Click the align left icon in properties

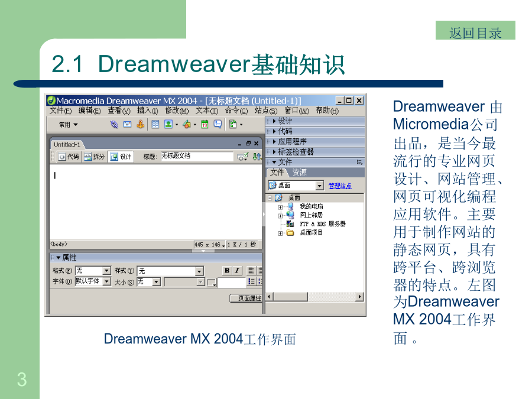tap(251, 270)
